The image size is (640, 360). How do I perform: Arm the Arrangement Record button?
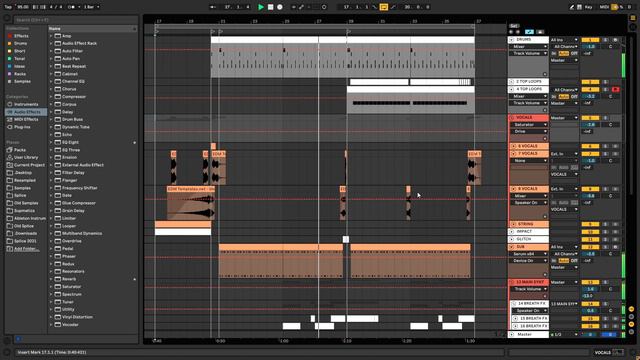(x=280, y=7)
